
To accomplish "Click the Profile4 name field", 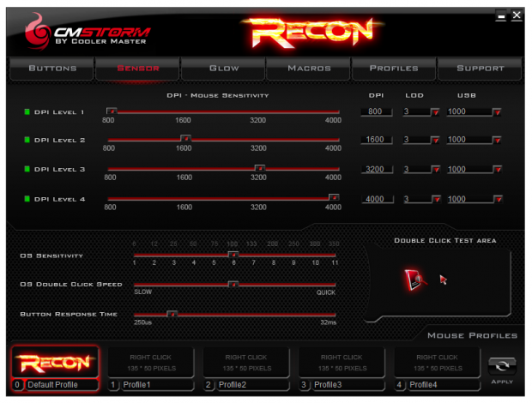I will 444,385.
